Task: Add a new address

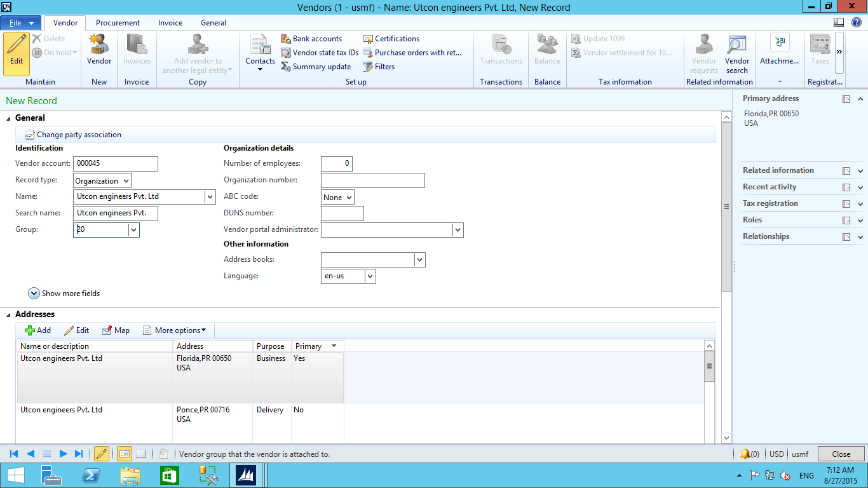Action: tap(37, 330)
